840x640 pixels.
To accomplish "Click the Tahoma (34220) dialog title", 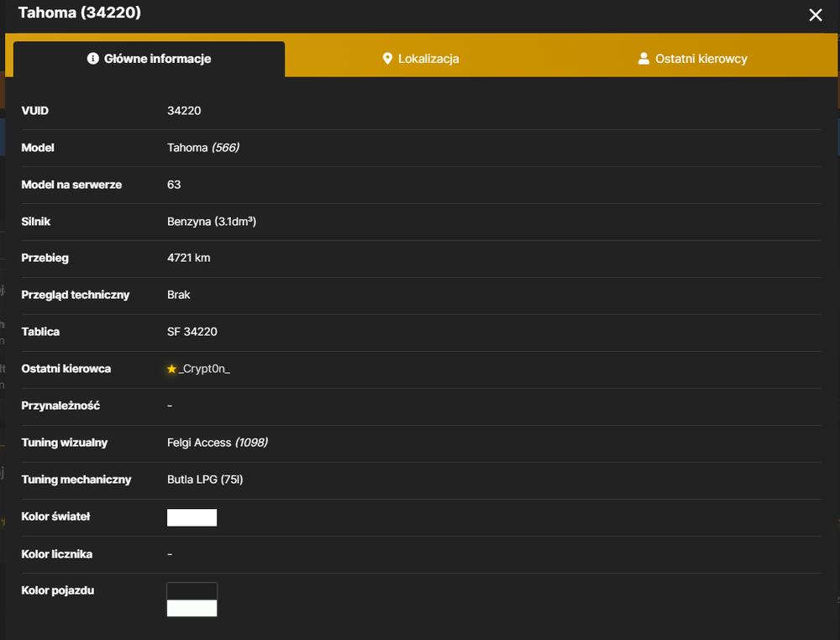I will click(79, 13).
